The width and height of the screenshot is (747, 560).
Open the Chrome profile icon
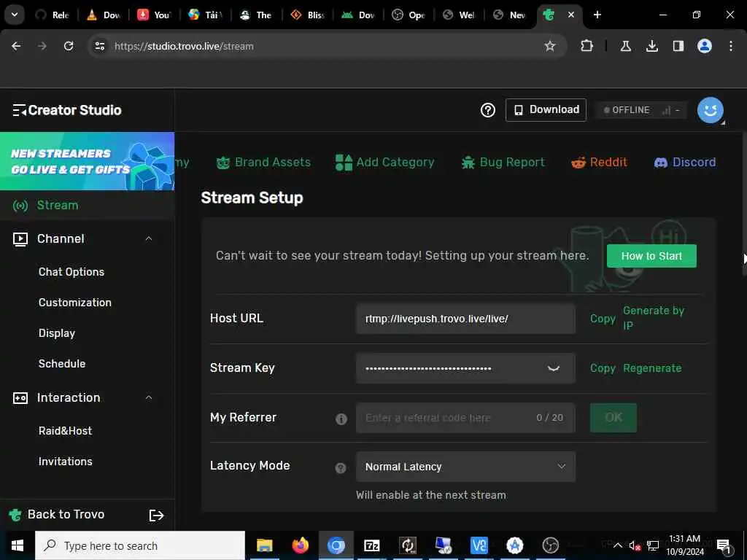click(704, 46)
